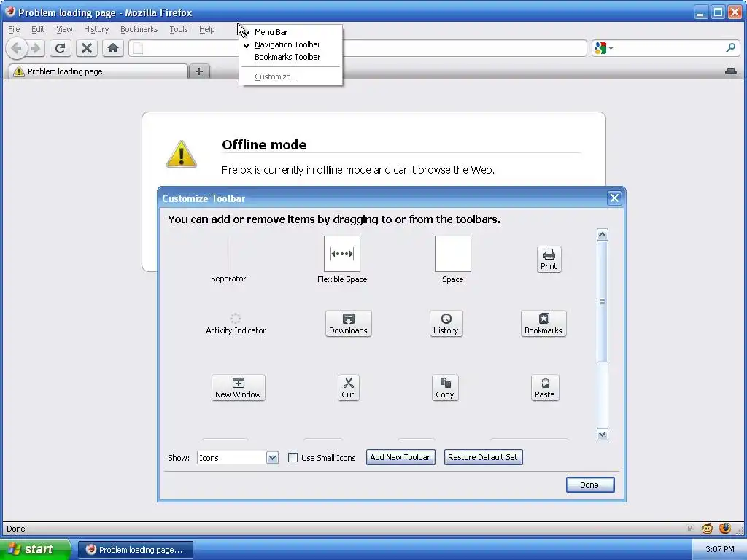The width and height of the screenshot is (747, 560).
Task: Click Customize... in the context menu
Action: (x=290, y=77)
